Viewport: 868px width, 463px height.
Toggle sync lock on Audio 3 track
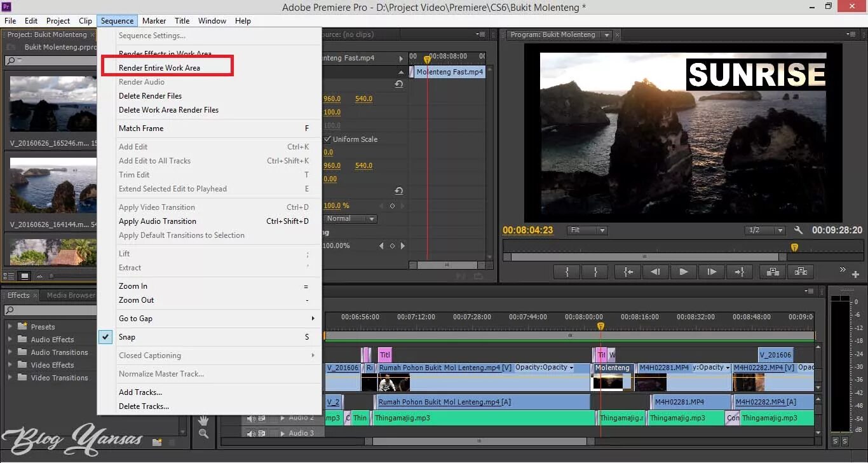[x=262, y=434]
